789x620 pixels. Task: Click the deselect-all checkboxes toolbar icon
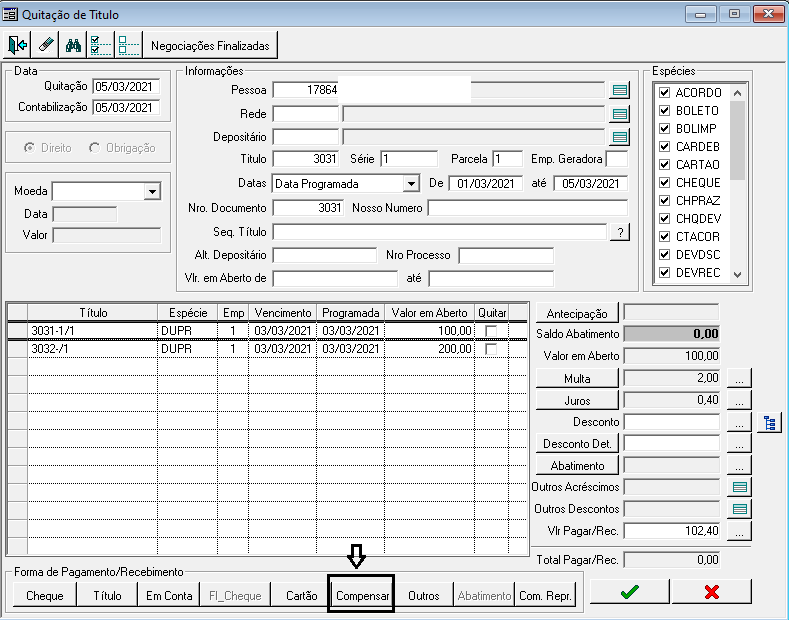(x=128, y=45)
